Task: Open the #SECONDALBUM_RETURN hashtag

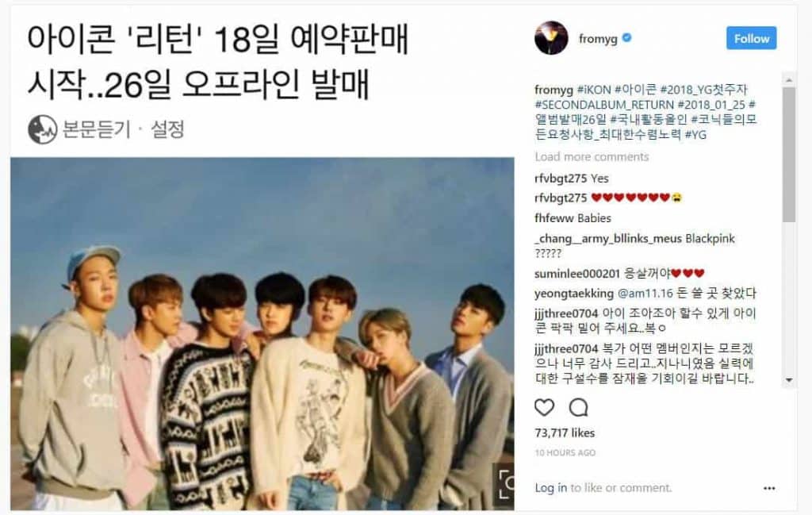Action: pos(604,105)
